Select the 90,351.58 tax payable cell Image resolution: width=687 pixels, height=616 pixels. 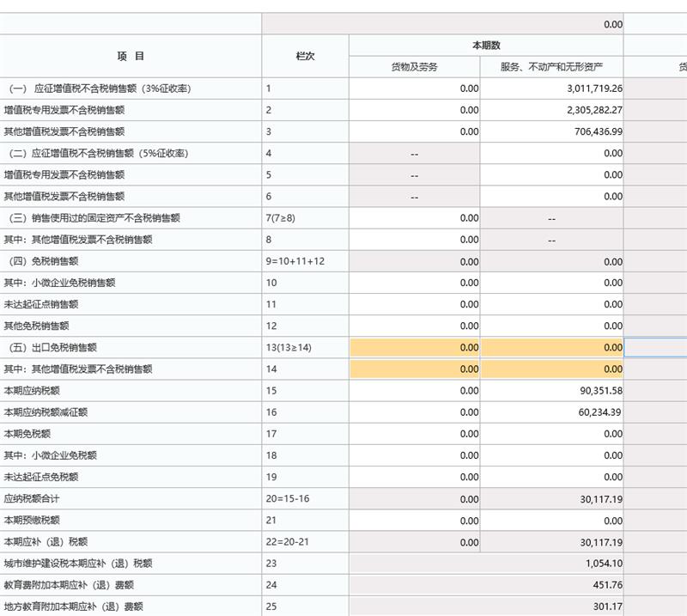coord(551,391)
